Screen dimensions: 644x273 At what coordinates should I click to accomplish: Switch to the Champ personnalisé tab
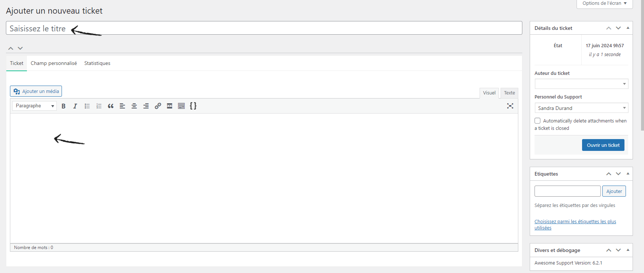(x=54, y=63)
